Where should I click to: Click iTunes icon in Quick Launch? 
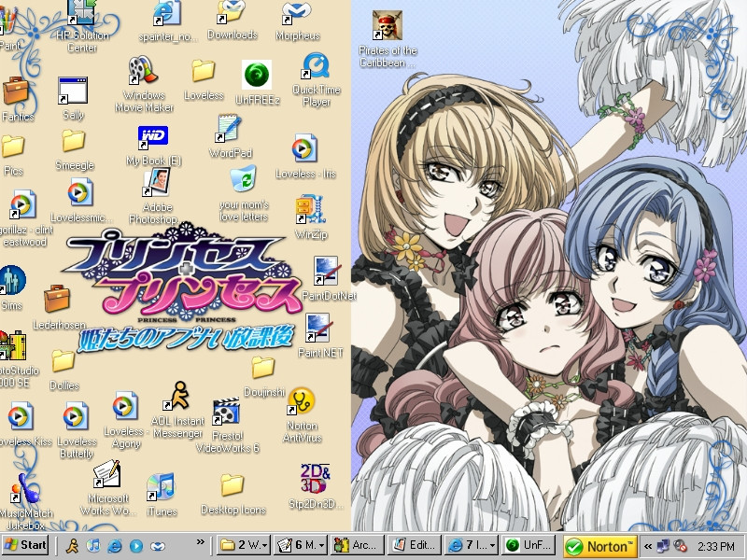pyautogui.click(x=93, y=545)
